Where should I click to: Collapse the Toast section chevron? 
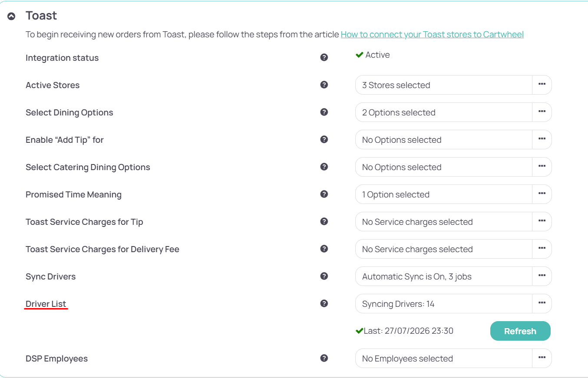pos(11,16)
